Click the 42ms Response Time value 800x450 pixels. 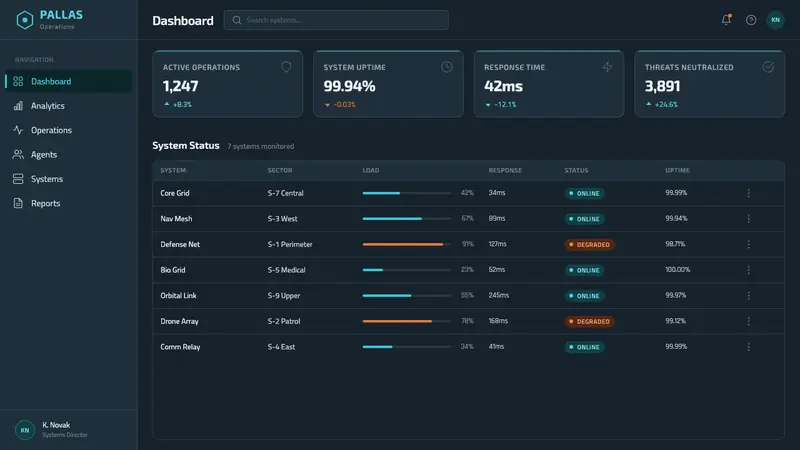coord(504,86)
